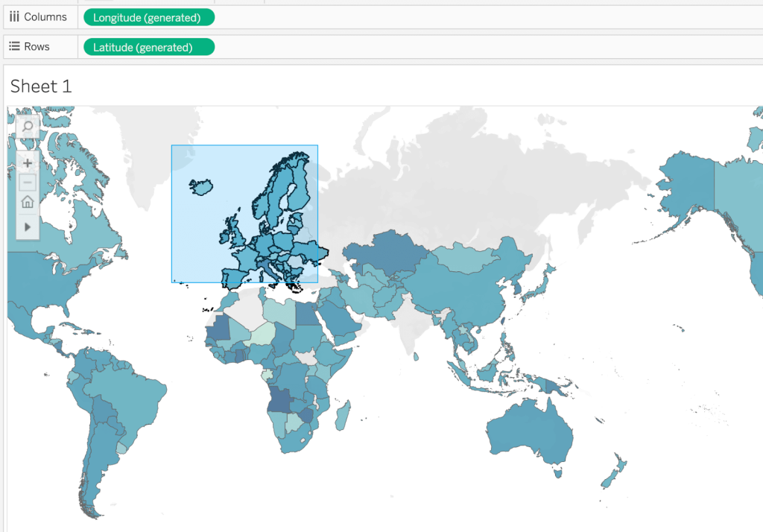This screenshot has height=532, width=763.
Task: Open the map search magnifier tool
Action: (x=28, y=127)
